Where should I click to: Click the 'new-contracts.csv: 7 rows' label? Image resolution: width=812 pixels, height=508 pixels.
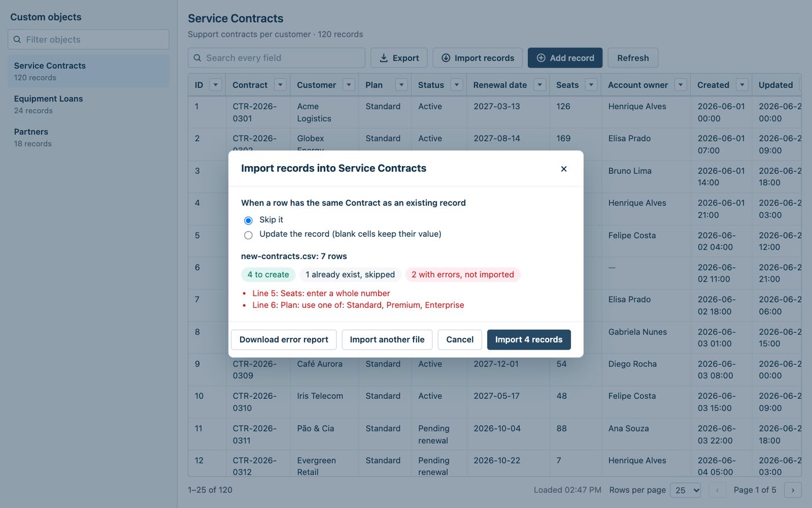[294, 256]
